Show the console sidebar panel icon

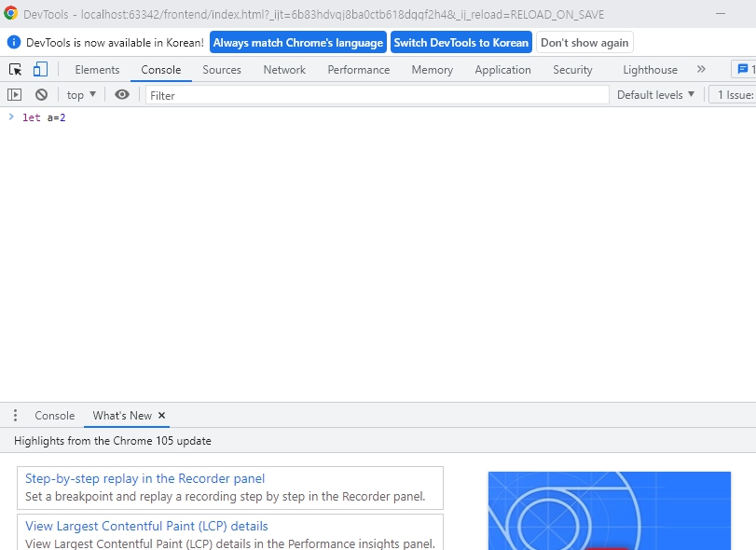15,95
